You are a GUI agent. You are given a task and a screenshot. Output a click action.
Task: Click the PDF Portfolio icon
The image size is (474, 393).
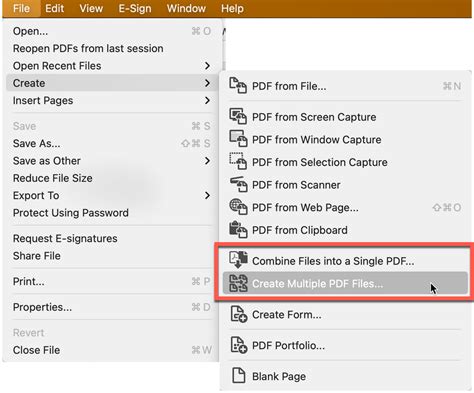pyautogui.click(x=239, y=345)
